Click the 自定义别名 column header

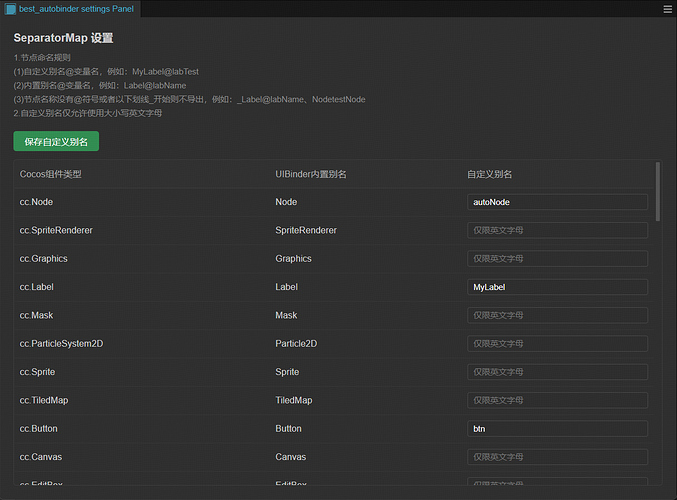(x=490, y=174)
